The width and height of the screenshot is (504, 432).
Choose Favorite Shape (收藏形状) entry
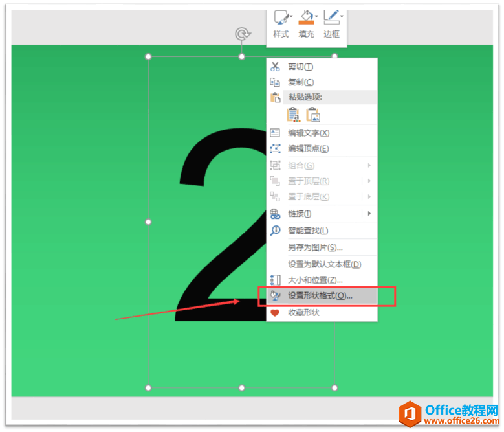322,313
